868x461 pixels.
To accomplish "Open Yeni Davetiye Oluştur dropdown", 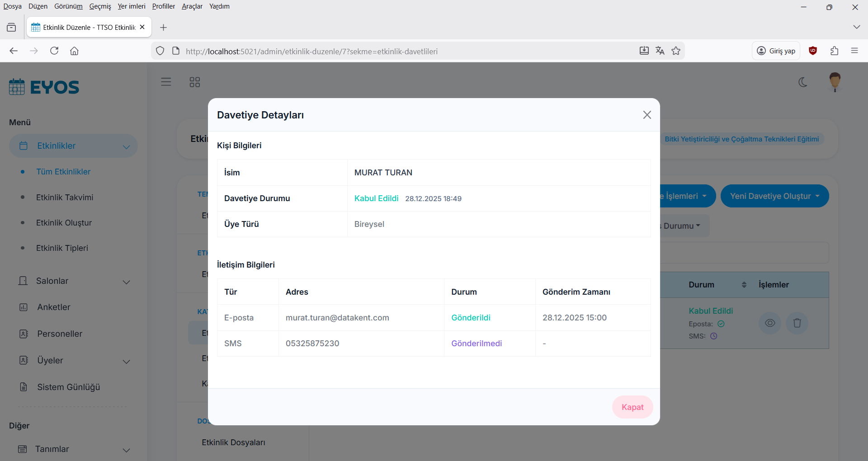I will coord(774,196).
